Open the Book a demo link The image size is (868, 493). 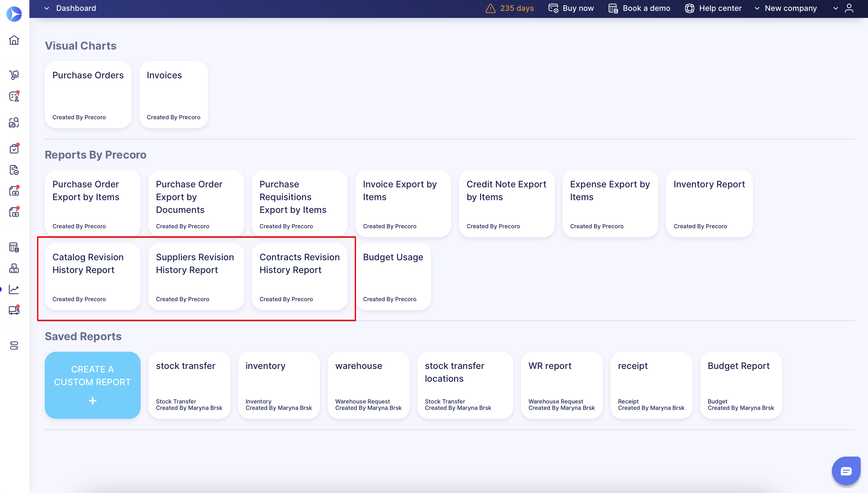coord(639,8)
